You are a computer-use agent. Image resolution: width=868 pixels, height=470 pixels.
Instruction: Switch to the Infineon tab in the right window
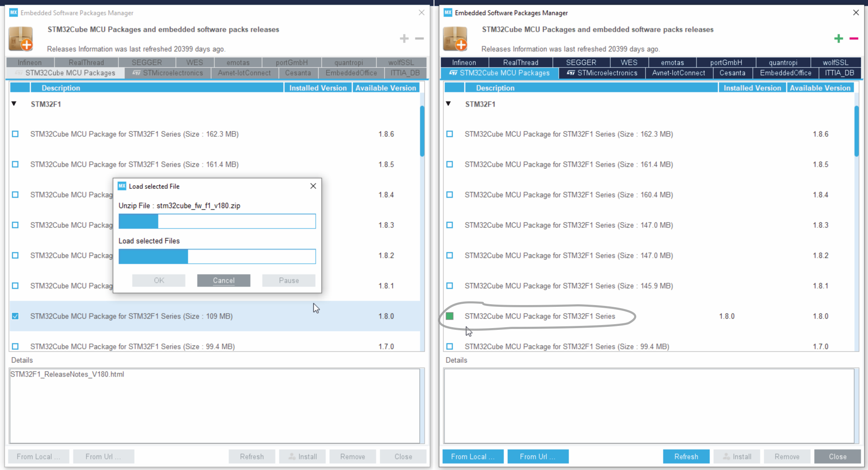pyautogui.click(x=464, y=62)
